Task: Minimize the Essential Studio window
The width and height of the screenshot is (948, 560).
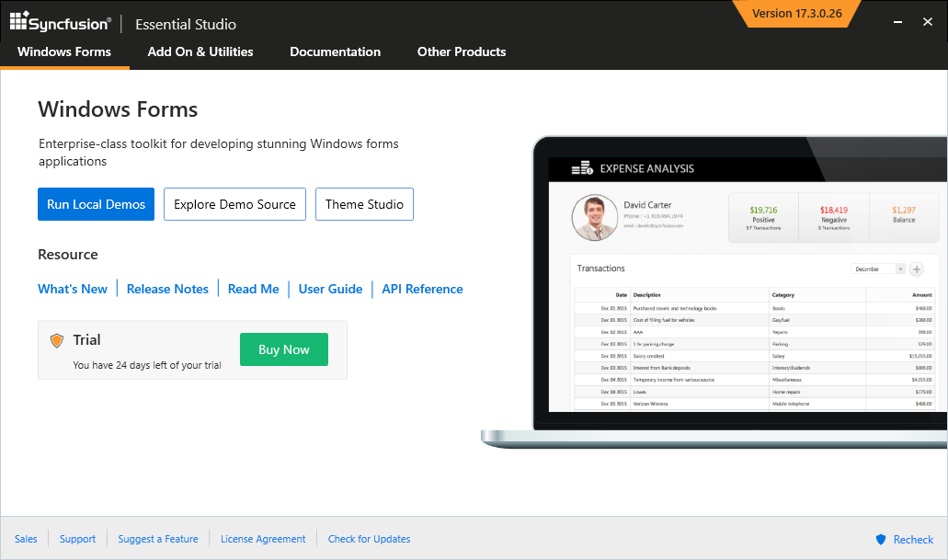Action: pyautogui.click(x=897, y=22)
